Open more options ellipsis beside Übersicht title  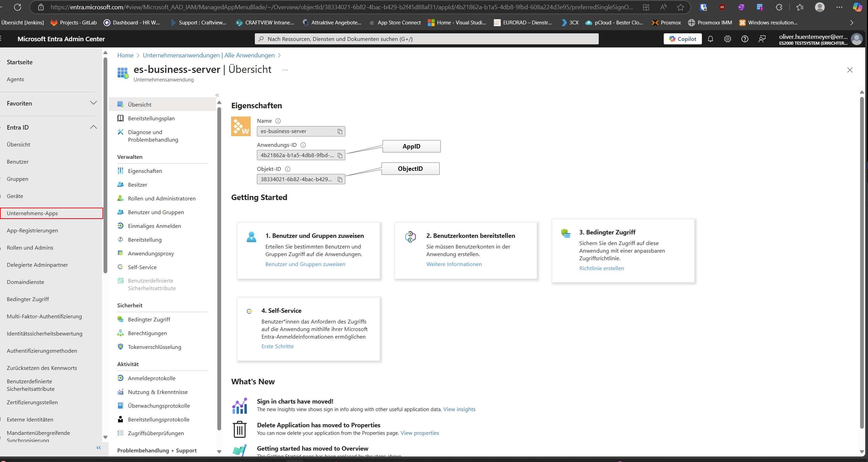pyautogui.click(x=285, y=70)
